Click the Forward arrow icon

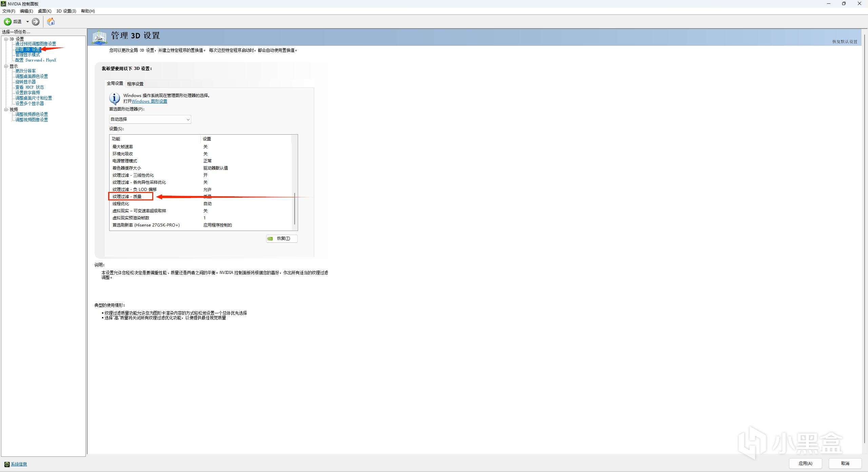pyautogui.click(x=36, y=22)
